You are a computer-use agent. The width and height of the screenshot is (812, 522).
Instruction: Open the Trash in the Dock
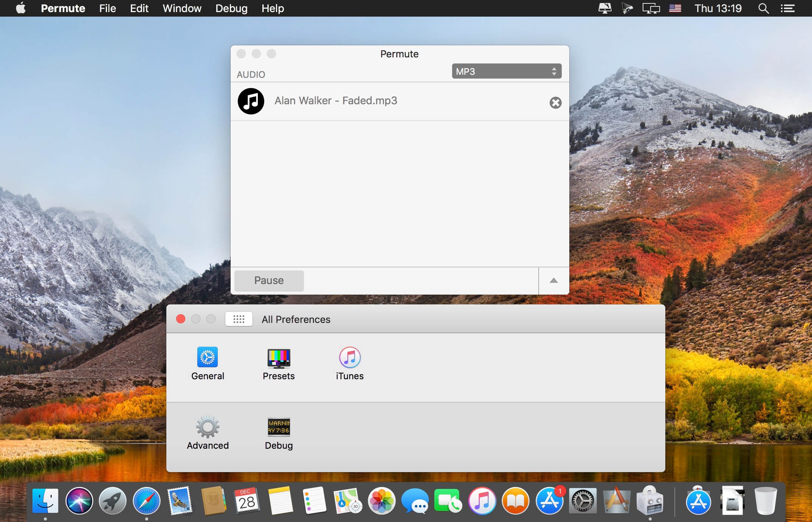coord(766,501)
